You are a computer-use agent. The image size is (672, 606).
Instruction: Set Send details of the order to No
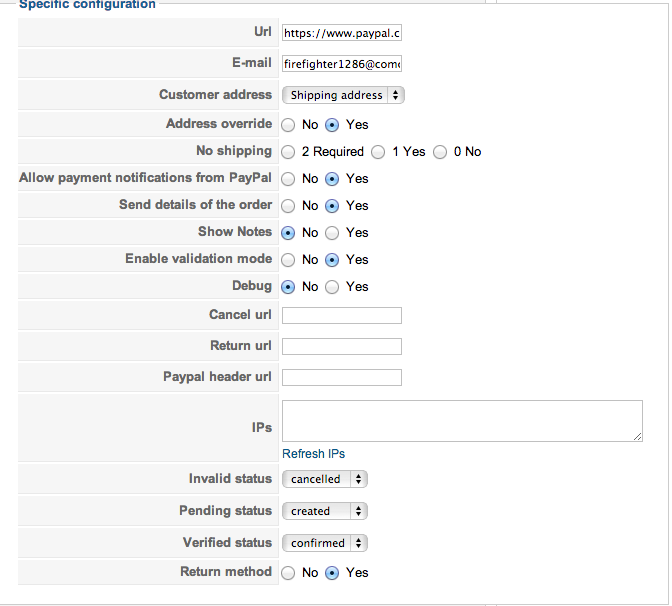(288, 206)
